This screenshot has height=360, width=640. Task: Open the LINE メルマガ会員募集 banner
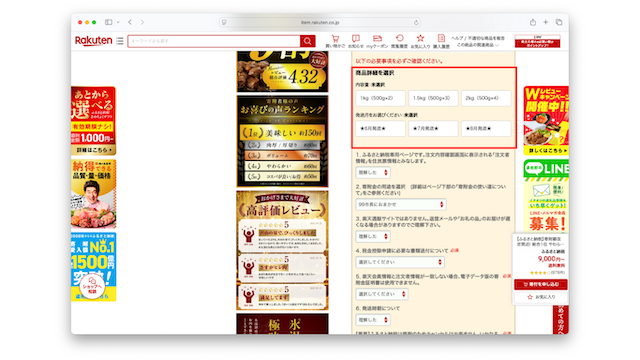[546, 196]
